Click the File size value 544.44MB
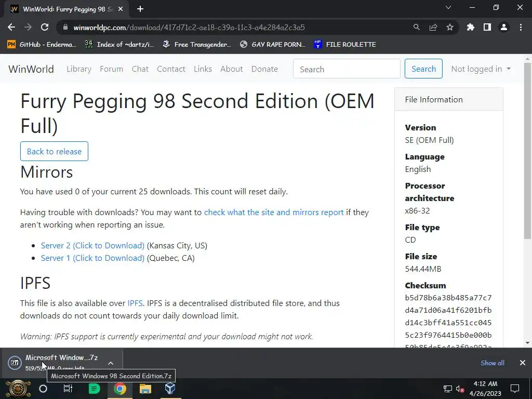 (423, 269)
